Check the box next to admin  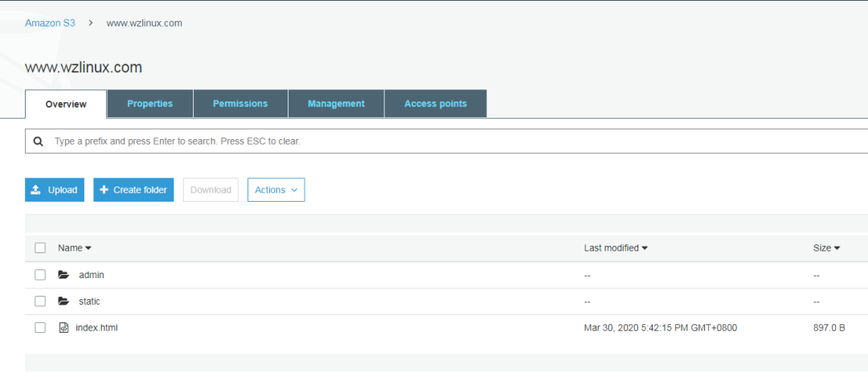(40, 275)
